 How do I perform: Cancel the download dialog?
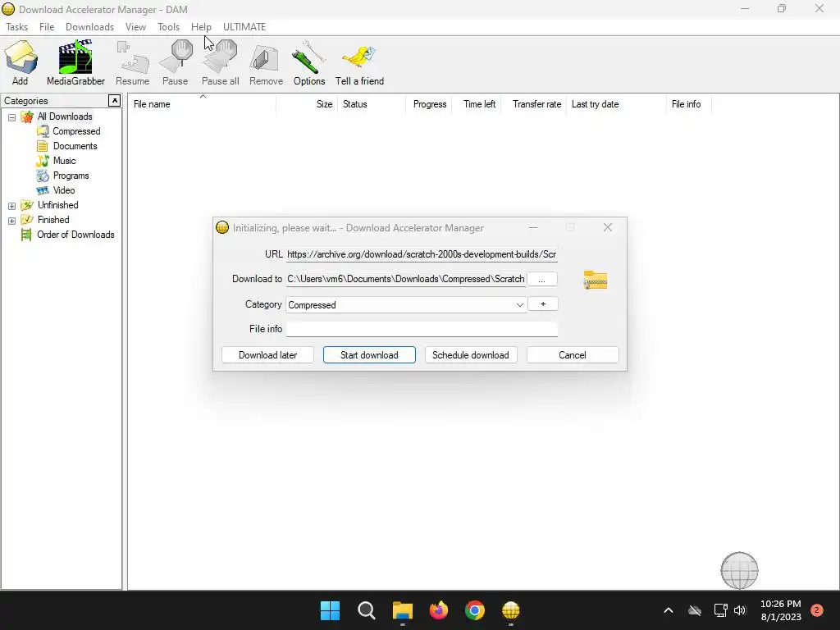pyautogui.click(x=573, y=355)
